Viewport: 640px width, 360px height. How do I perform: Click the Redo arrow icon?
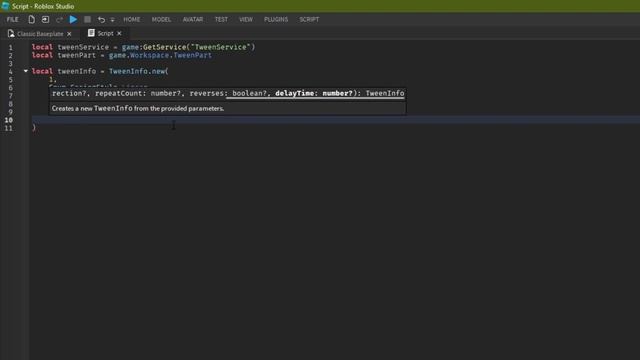59,19
